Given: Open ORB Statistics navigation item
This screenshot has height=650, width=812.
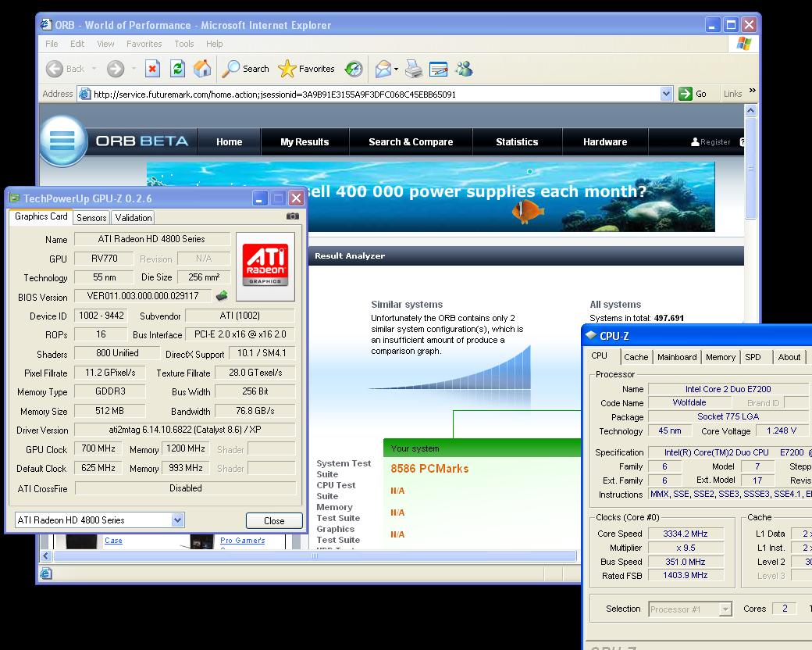Looking at the screenshot, I should pyautogui.click(x=517, y=141).
